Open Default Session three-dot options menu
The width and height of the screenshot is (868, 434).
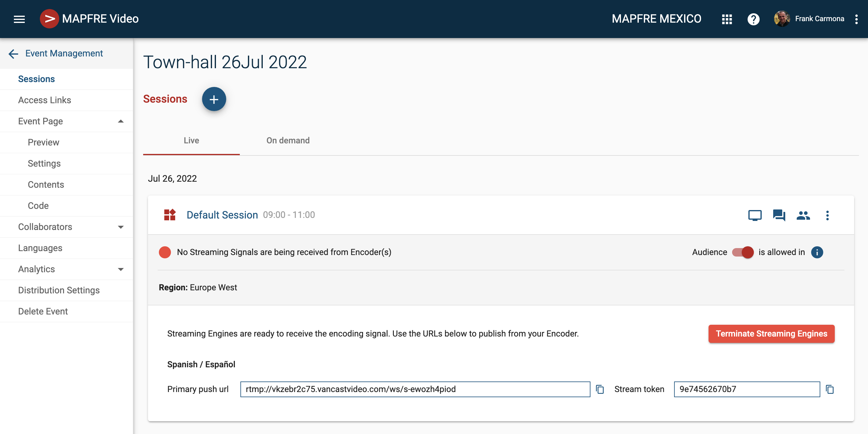pyautogui.click(x=827, y=215)
